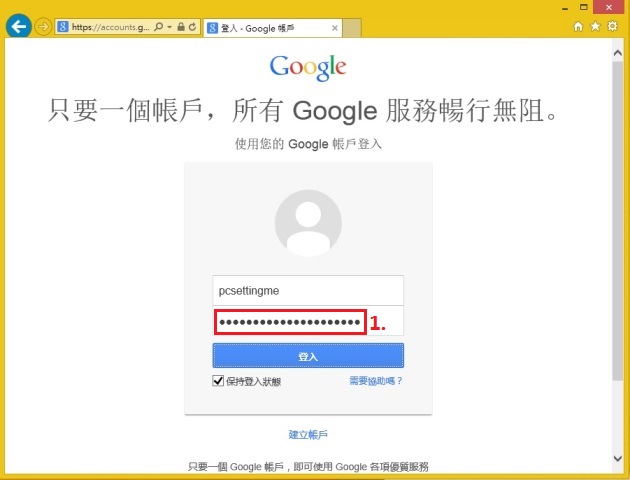Screen dimensions: 630x480
Task: Maximize the browser window
Action: [584, 7]
